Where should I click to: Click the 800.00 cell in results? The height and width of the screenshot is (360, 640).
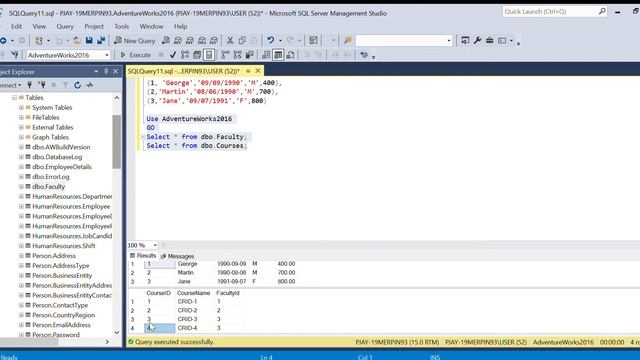286,282
